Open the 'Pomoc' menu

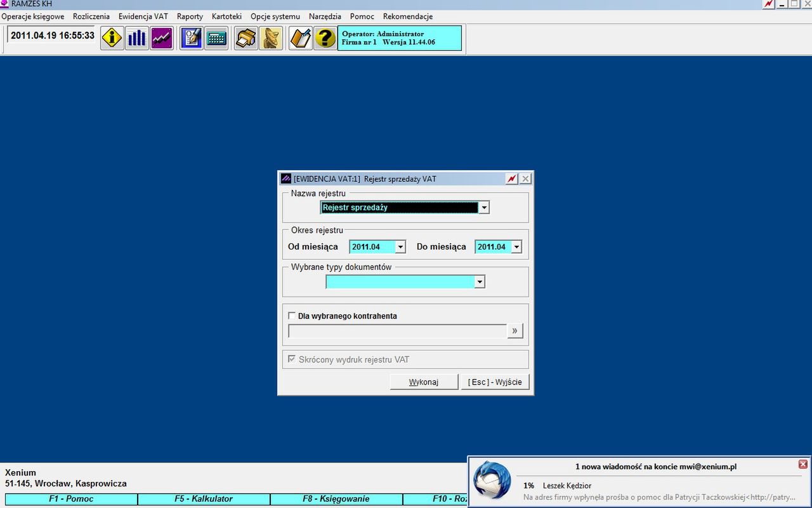[362, 17]
